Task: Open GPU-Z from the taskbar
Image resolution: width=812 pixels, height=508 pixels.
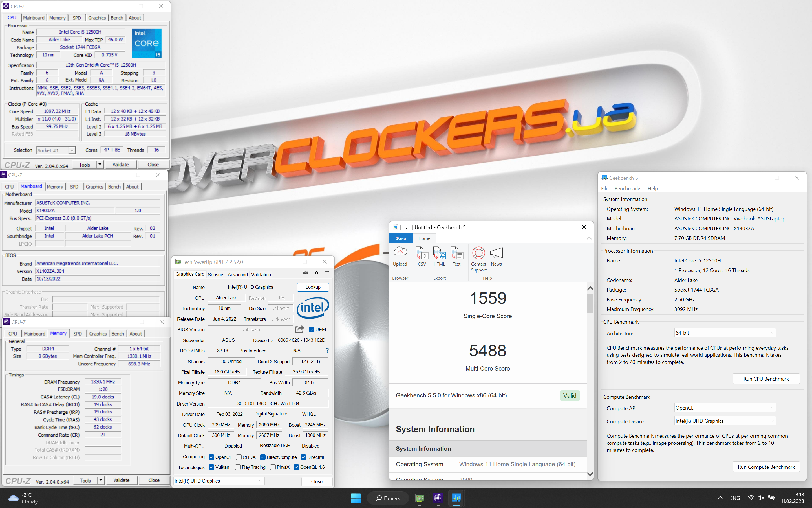Action: (420, 498)
